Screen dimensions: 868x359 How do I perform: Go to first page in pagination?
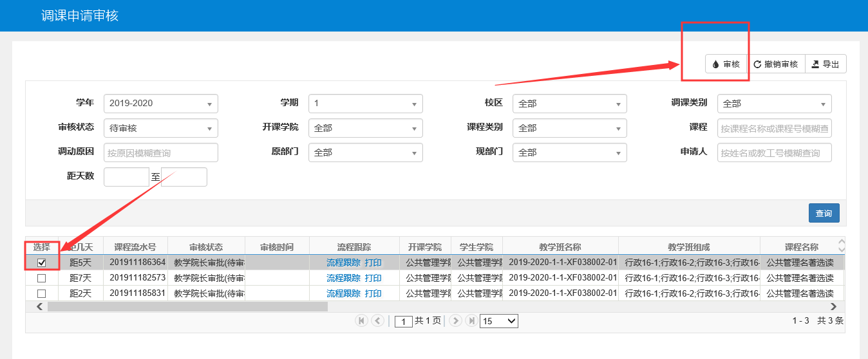(361, 320)
